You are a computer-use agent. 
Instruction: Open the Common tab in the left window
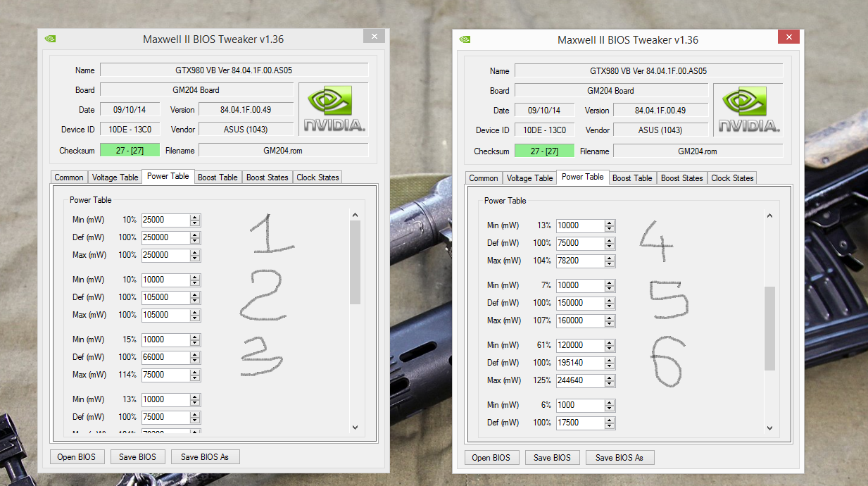(69, 177)
